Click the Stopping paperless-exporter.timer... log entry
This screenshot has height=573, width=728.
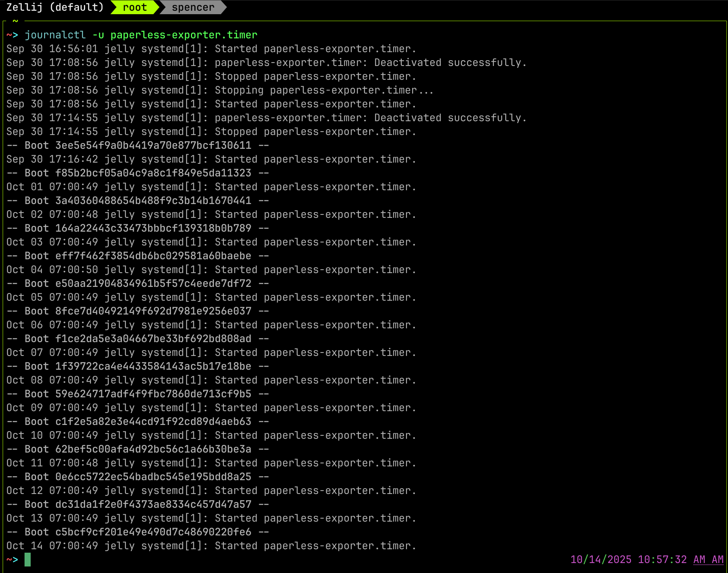coord(324,90)
